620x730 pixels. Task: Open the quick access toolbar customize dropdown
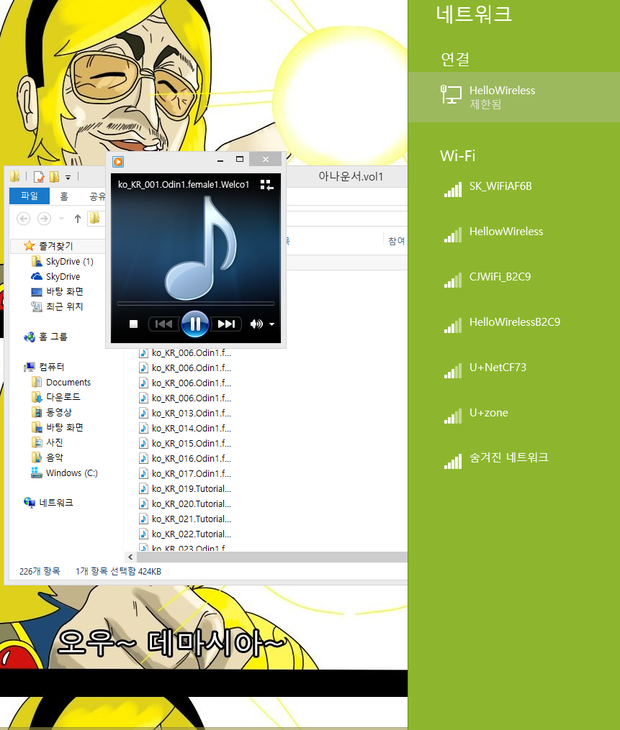(68, 177)
